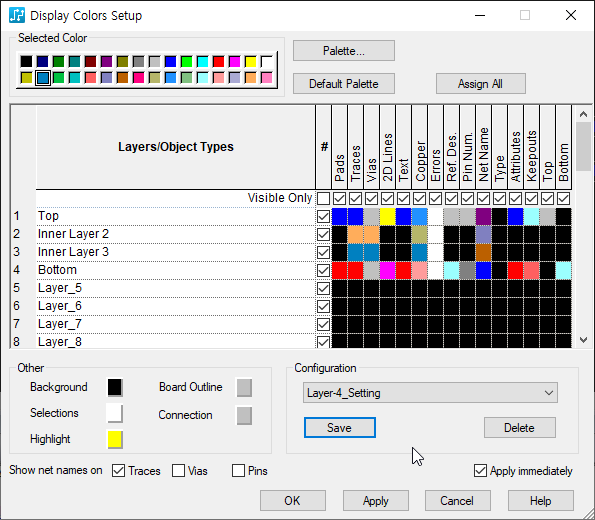Viewport: 595px width, 520px height.
Task: Restore the Default Palette
Action: (343, 84)
